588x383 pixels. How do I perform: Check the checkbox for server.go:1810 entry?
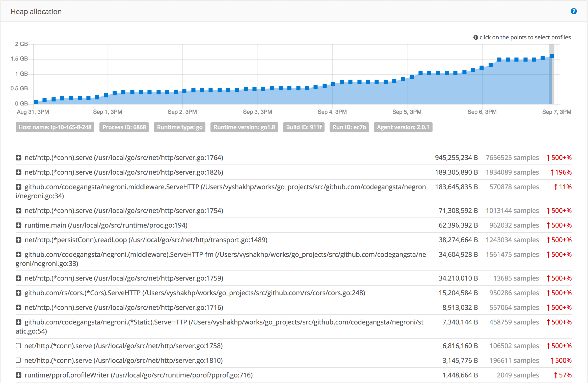(x=18, y=360)
